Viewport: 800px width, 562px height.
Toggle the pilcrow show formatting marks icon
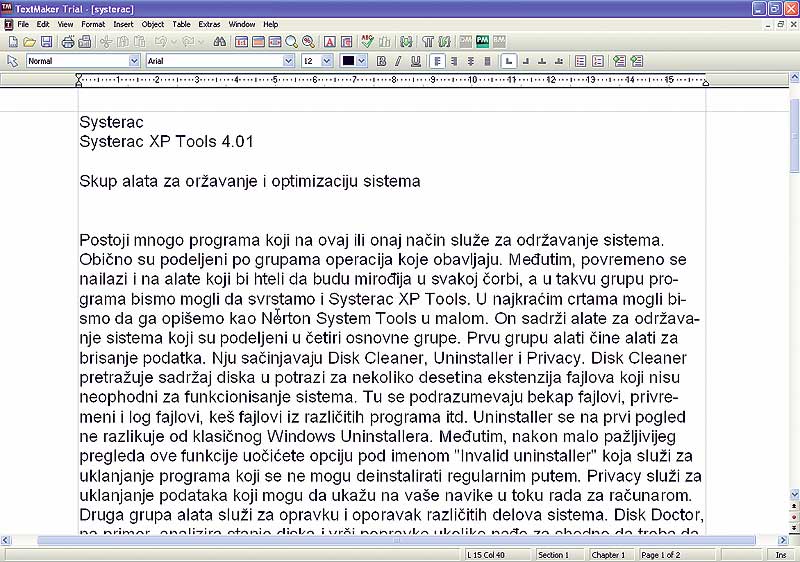(428, 42)
